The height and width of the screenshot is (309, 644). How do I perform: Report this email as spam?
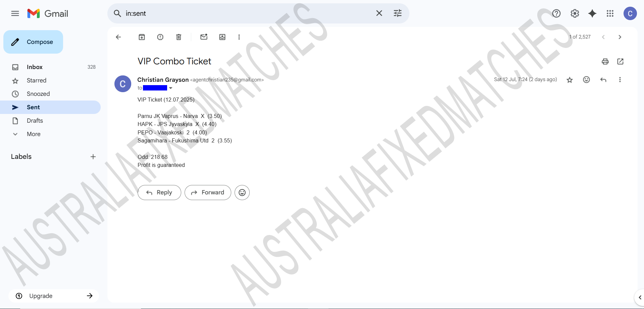pyautogui.click(x=160, y=37)
